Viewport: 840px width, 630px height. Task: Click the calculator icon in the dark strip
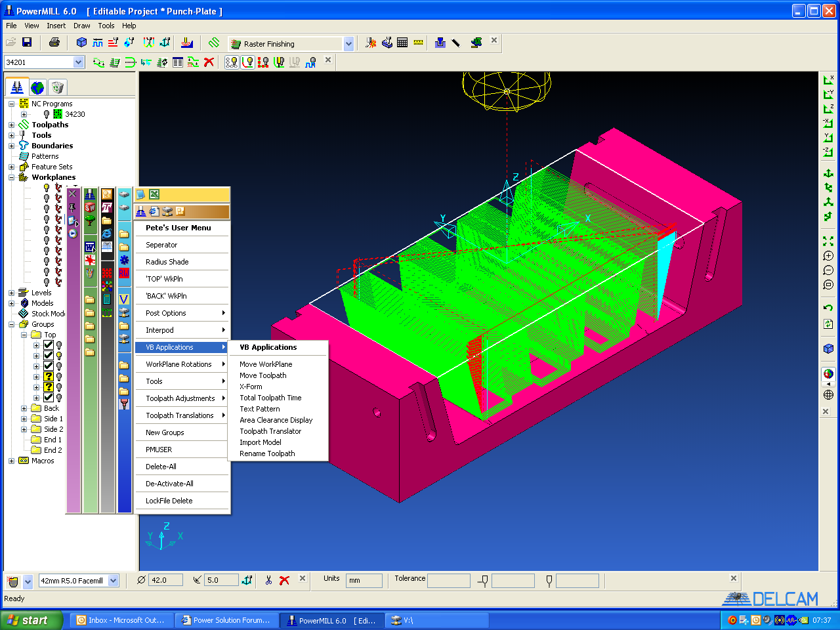106,299
